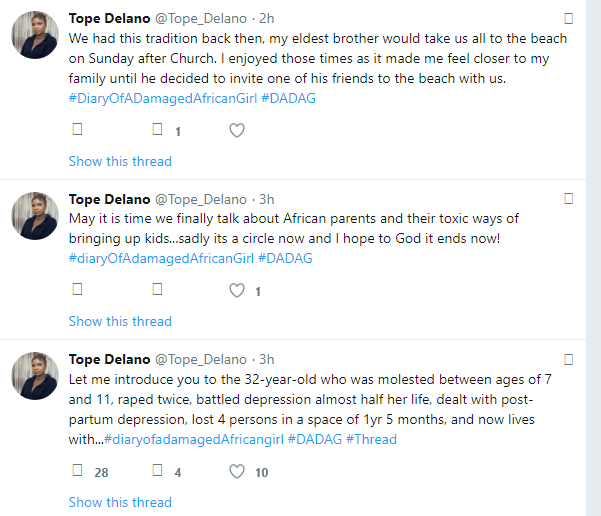Show this thread under the beach tweet

(120, 161)
